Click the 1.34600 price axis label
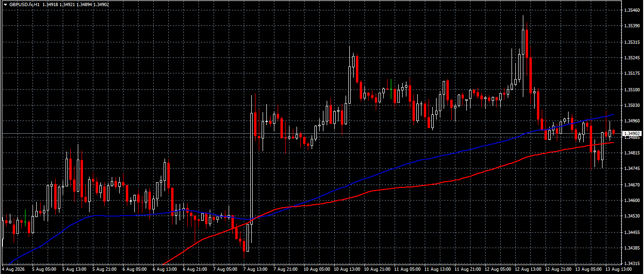 [x=632, y=201]
